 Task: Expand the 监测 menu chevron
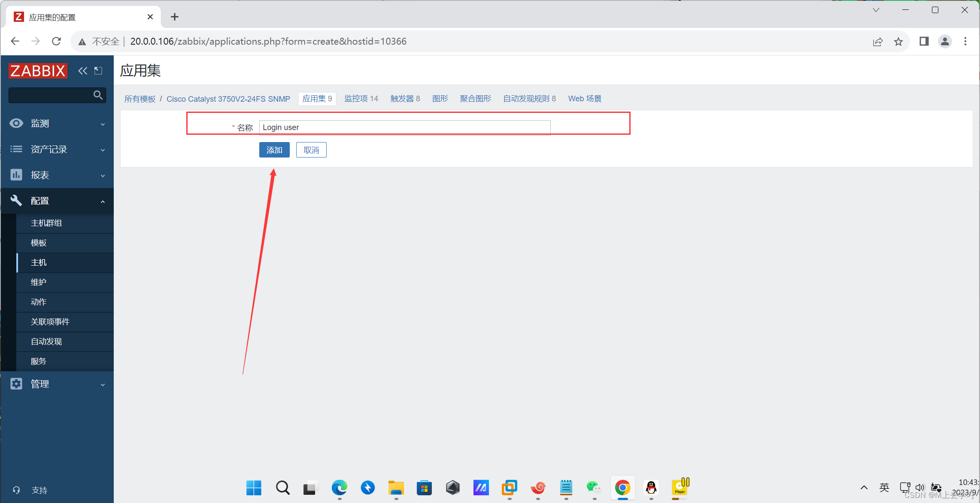103,124
